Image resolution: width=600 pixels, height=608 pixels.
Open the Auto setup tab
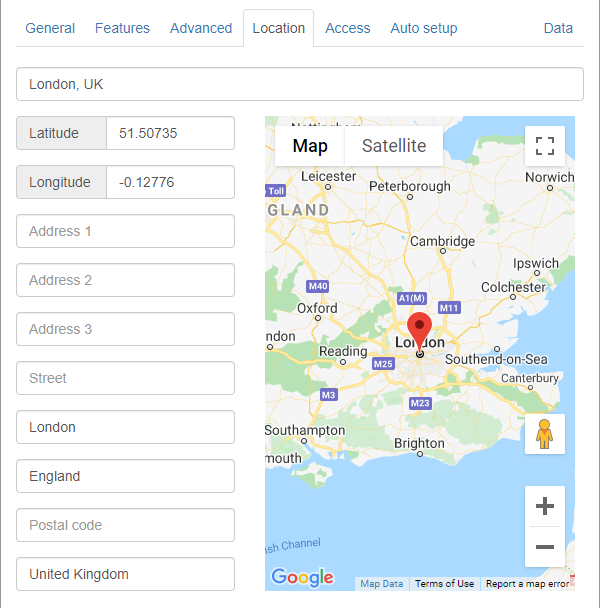click(x=424, y=28)
